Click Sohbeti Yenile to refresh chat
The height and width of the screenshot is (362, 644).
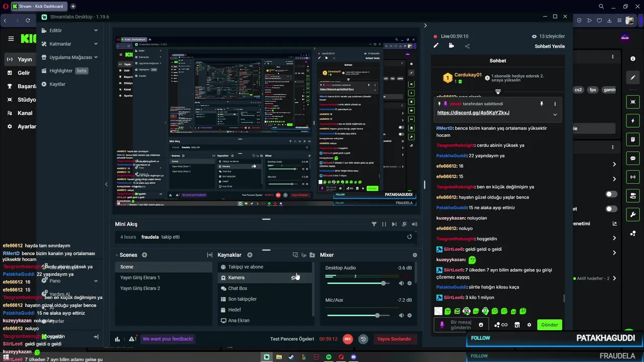coord(549,46)
